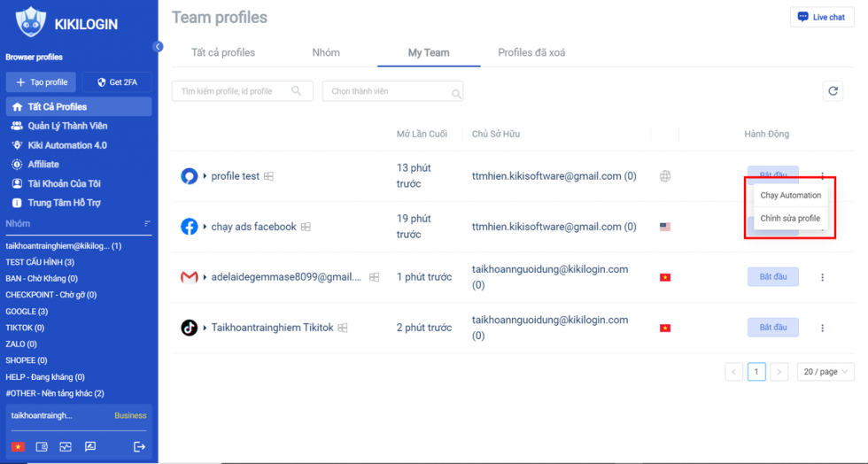Image resolution: width=868 pixels, height=464 pixels.
Task: Choose Chạy Automation from the popup menu
Action: (x=790, y=195)
